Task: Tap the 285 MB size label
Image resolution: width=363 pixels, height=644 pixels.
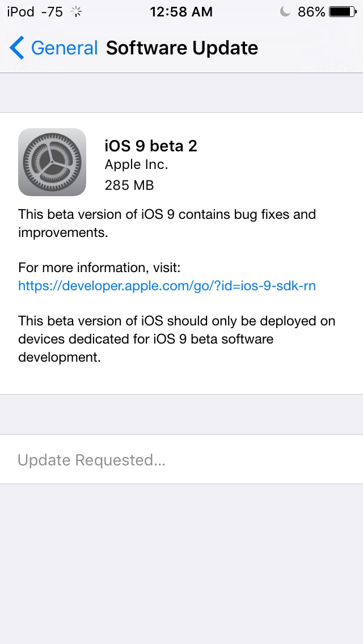Action: click(129, 185)
